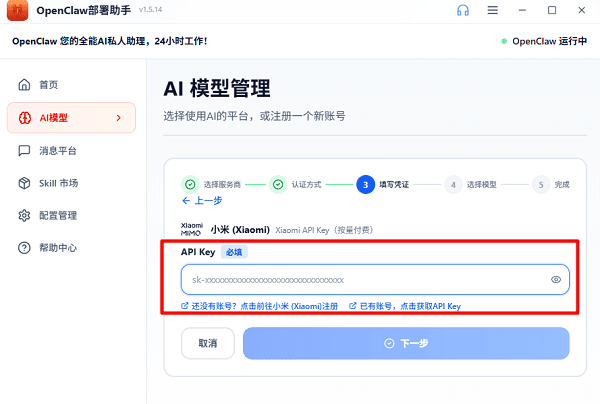Click the home icon beside 首页
The height and width of the screenshot is (404, 600).
(x=24, y=85)
